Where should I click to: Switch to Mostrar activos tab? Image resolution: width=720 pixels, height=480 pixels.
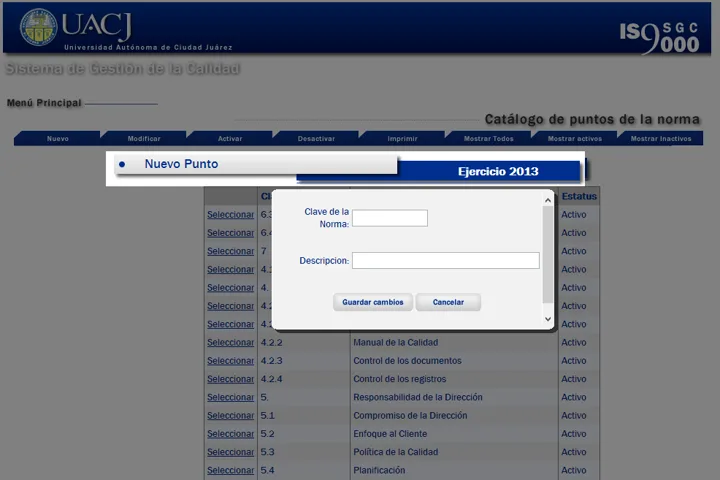(x=574, y=138)
